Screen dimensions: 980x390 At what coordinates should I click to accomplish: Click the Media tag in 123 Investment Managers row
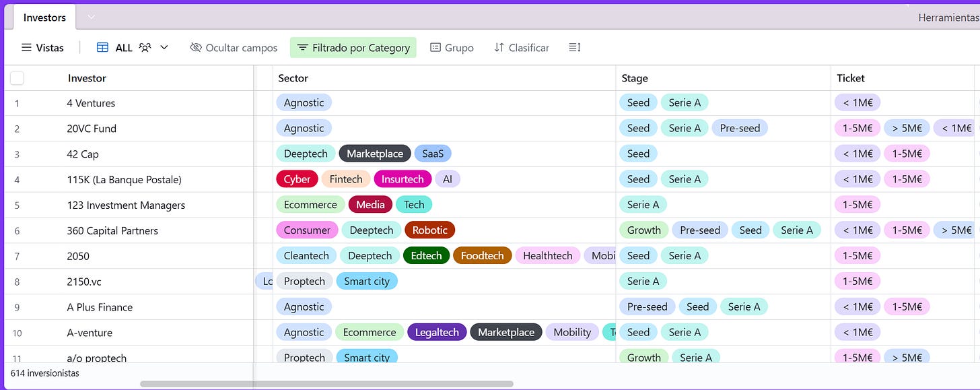point(370,205)
